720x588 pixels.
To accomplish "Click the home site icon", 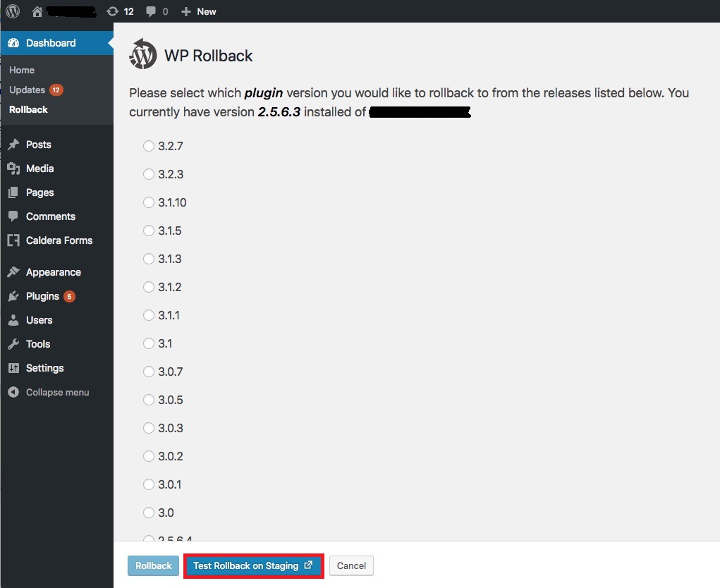I will pos(37,11).
